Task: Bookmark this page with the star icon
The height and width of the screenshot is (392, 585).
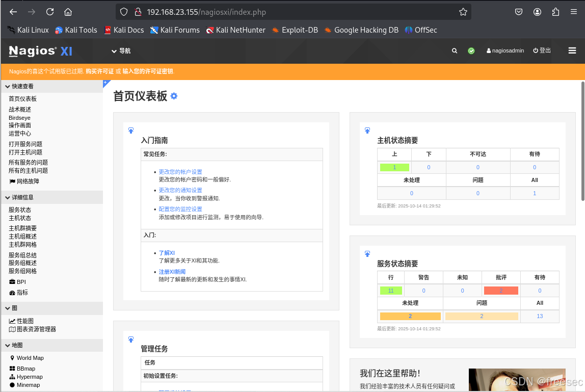Action: pos(463,12)
